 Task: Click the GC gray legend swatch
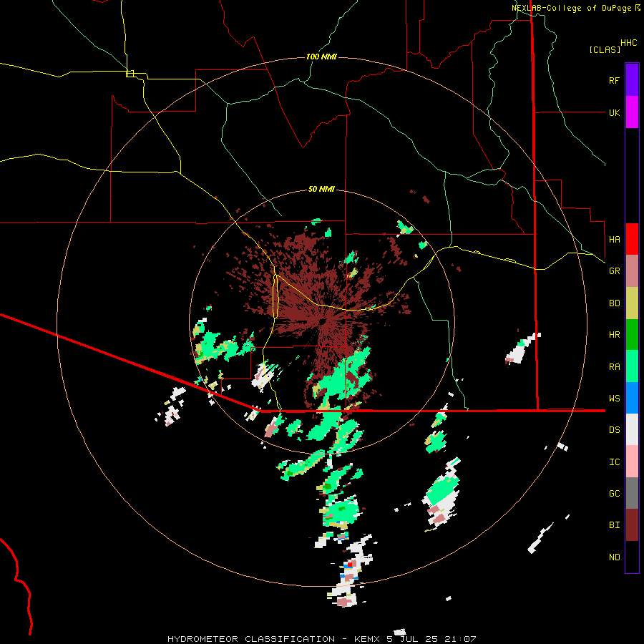click(632, 493)
